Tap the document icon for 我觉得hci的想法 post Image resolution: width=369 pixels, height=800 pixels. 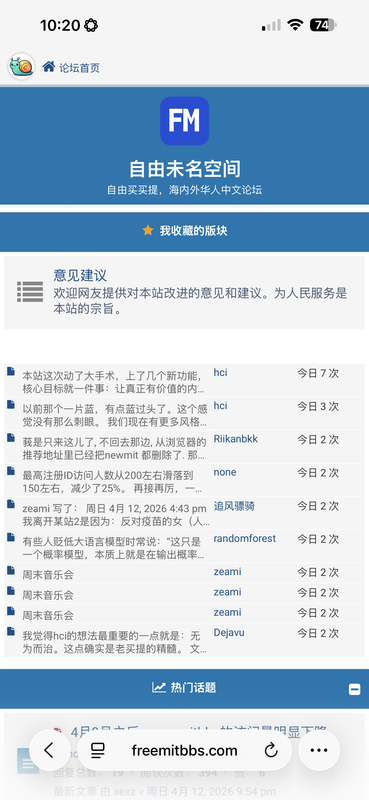(x=11, y=632)
